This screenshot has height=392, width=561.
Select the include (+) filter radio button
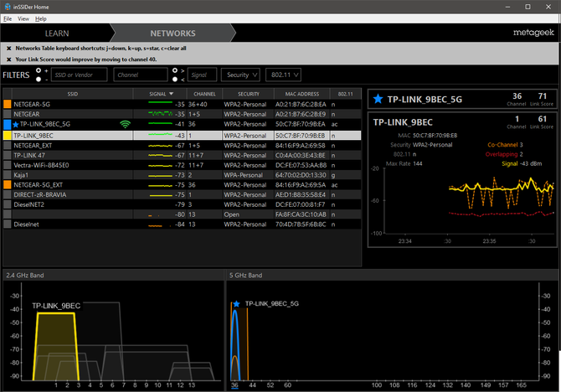pyautogui.click(x=39, y=70)
